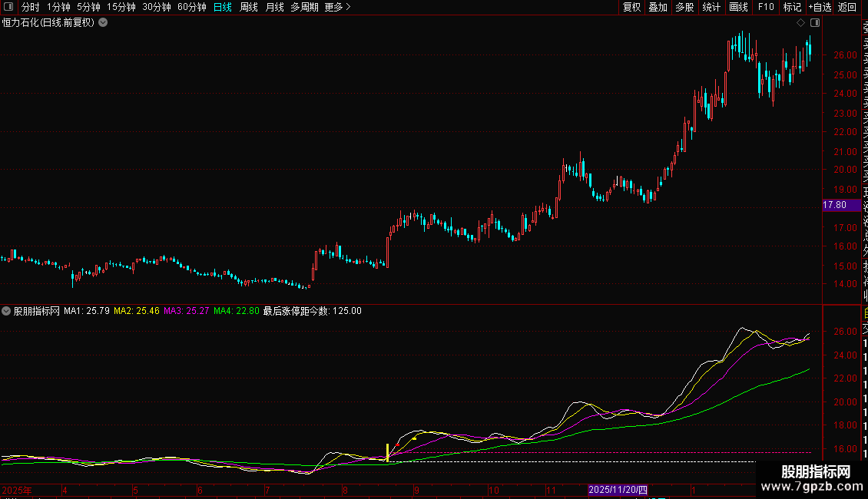Toggle the left sidebar panel icon
The width and height of the screenshot is (868, 499).
pos(8,7)
